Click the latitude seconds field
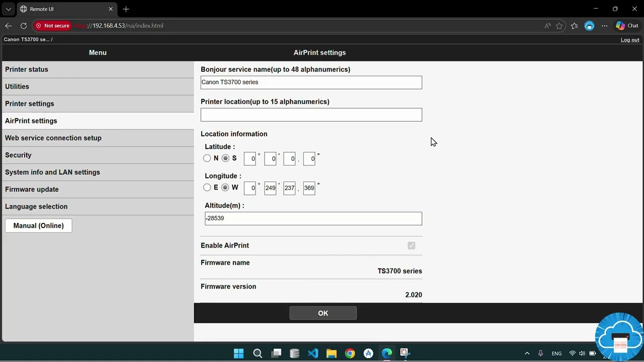644x362 pixels. 289,159
